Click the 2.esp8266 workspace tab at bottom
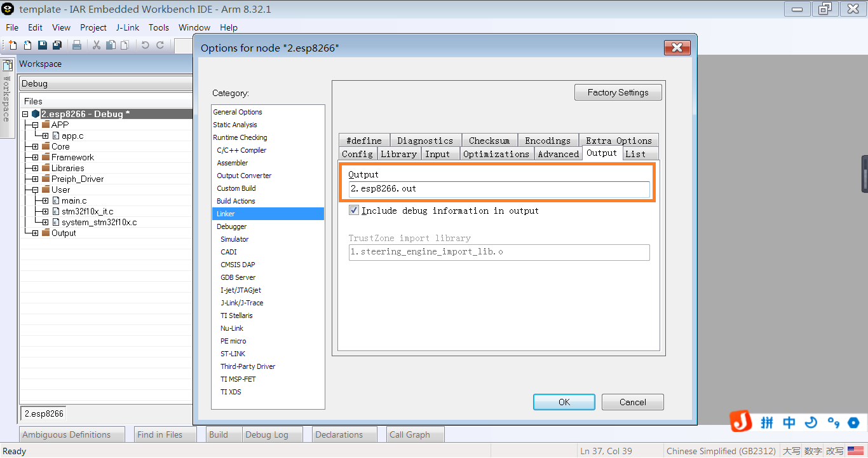This screenshot has height=458, width=868. point(44,413)
